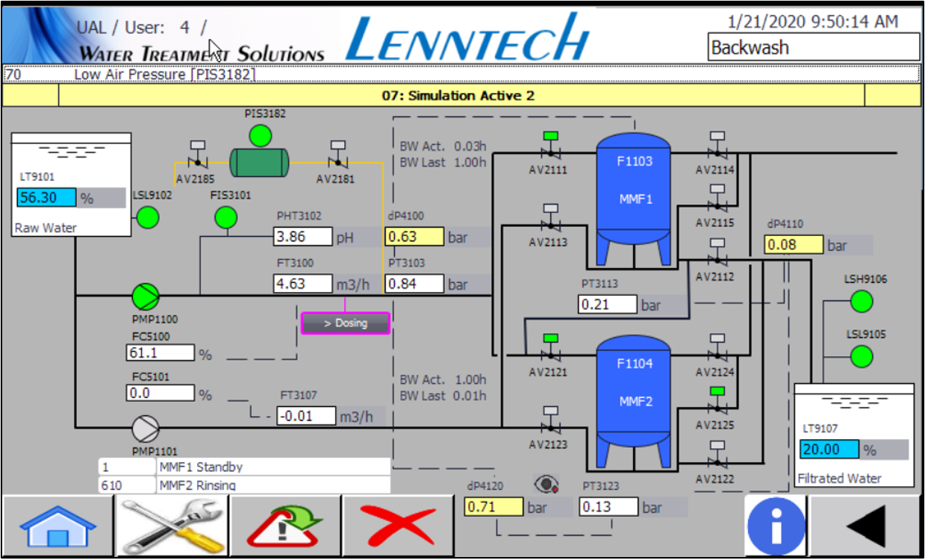Click valve AV2181 symbol

click(x=337, y=155)
